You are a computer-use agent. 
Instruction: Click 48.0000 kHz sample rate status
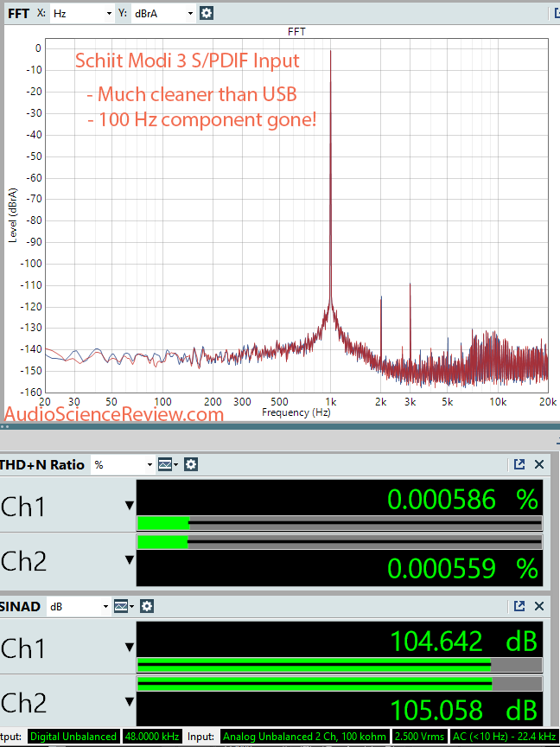152,737
